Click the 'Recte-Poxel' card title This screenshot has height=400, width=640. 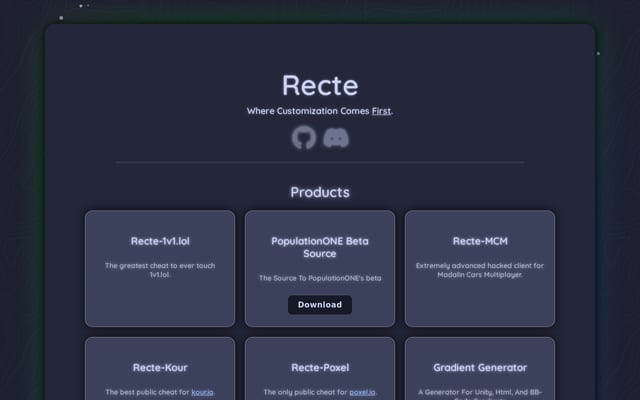(320, 368)
